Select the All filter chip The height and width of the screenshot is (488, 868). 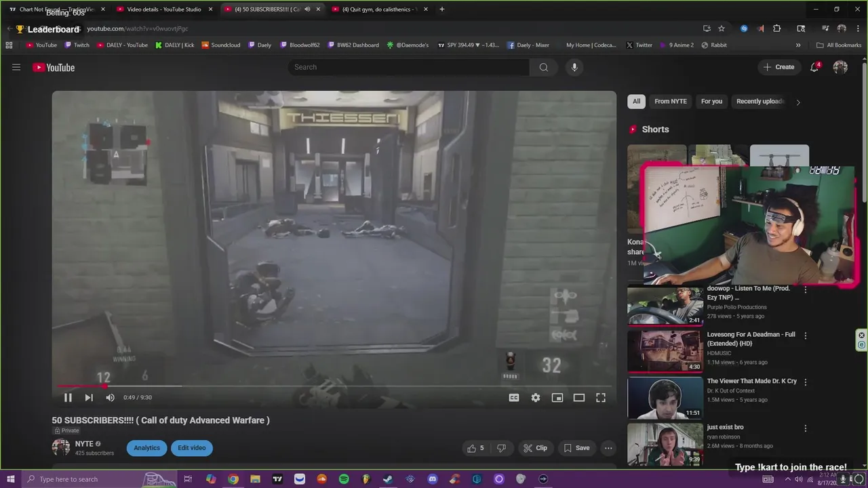click(636, 102)
